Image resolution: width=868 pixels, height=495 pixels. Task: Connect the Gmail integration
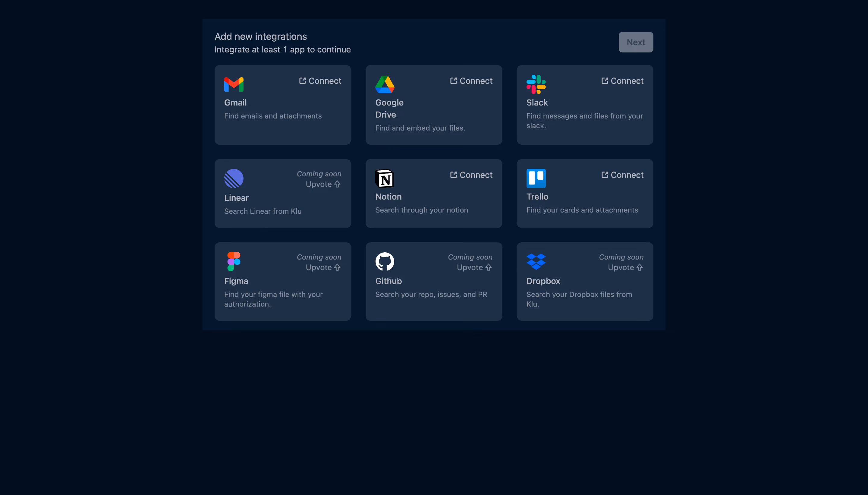point(320,81)
